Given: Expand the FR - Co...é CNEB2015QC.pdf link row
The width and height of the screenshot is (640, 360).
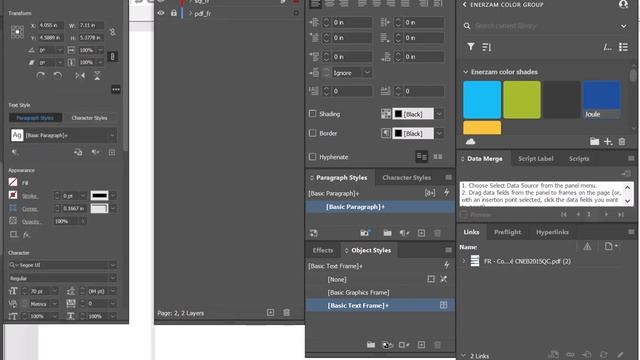Looking at the screenshot, I should click(x=464, y=261).
